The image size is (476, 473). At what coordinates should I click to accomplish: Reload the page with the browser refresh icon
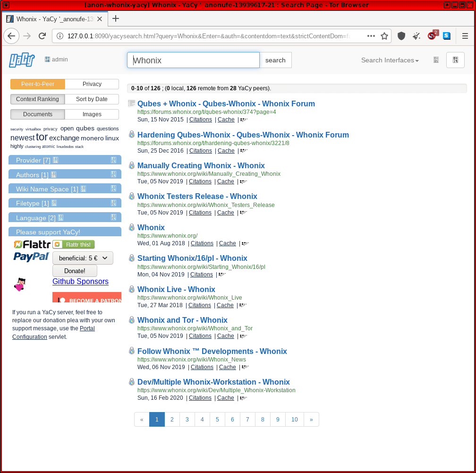42,36
